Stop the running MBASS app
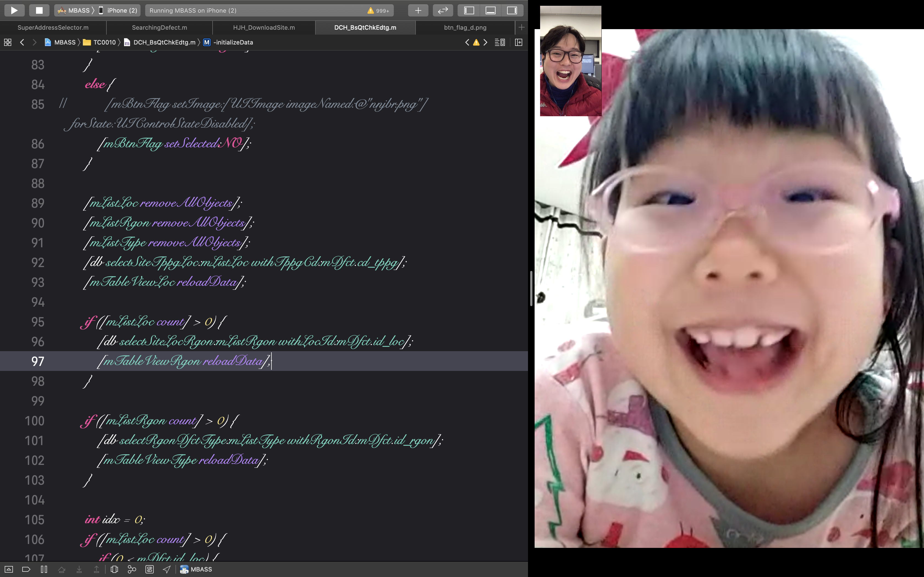This screenshot has height=577, width=924. 39,10
